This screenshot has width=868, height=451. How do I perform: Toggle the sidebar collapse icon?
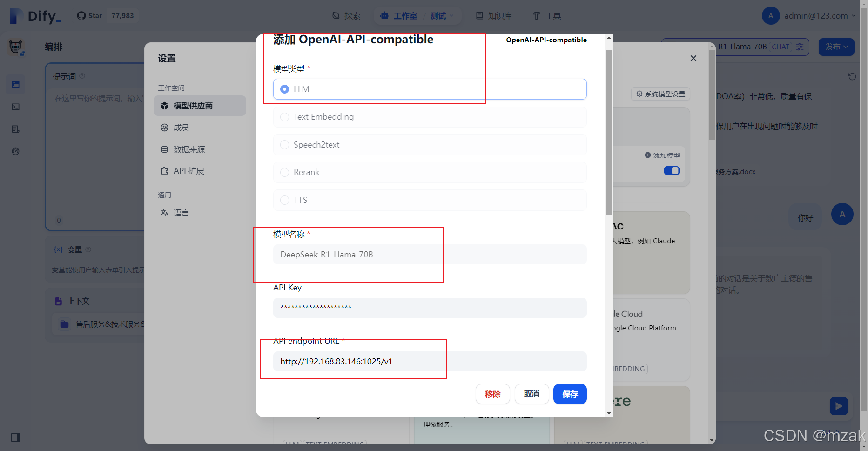tap(16, 438)
